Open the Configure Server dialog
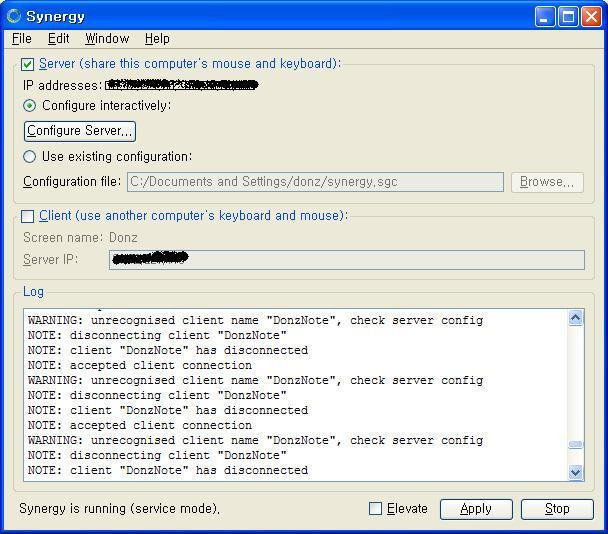 [x=80, y=131]
